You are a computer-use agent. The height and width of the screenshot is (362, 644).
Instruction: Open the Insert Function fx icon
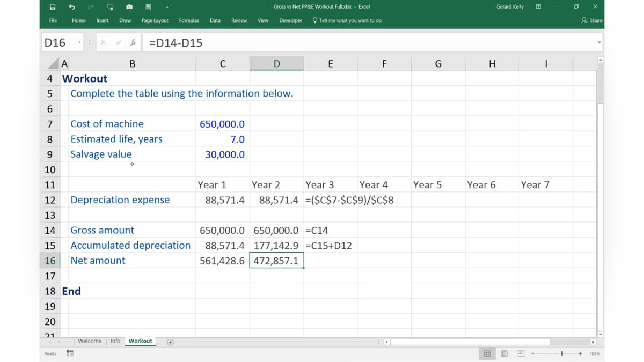pyautogui.click(x=132, y=43)
